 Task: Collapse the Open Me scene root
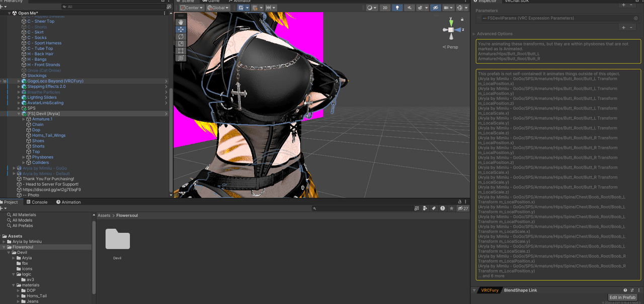10,13
